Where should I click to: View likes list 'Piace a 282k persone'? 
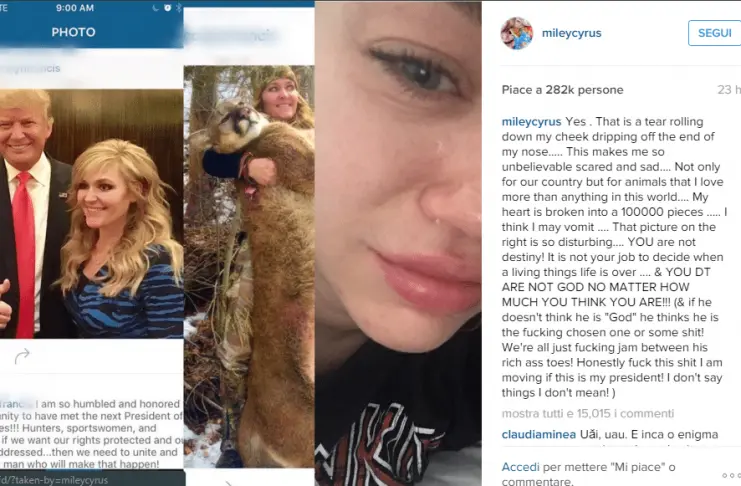click(x=562, y=90)
